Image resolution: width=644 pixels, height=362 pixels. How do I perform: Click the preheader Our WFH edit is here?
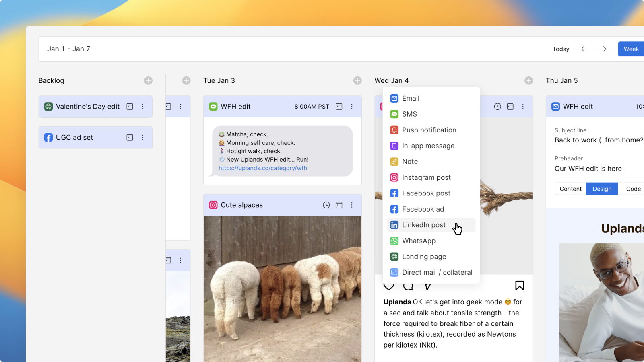point(588,169)
